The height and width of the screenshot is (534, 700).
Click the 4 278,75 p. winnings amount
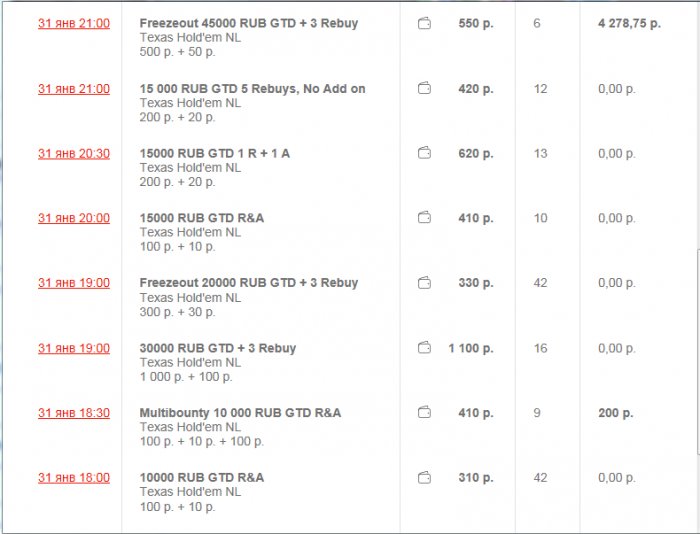point(629,23)
